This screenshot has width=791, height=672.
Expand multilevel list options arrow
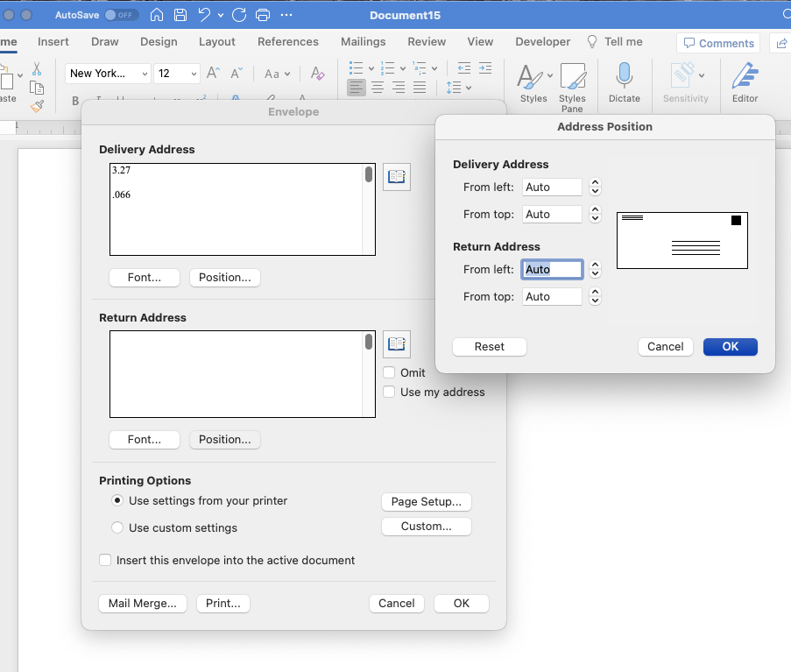tap(434, 68)
